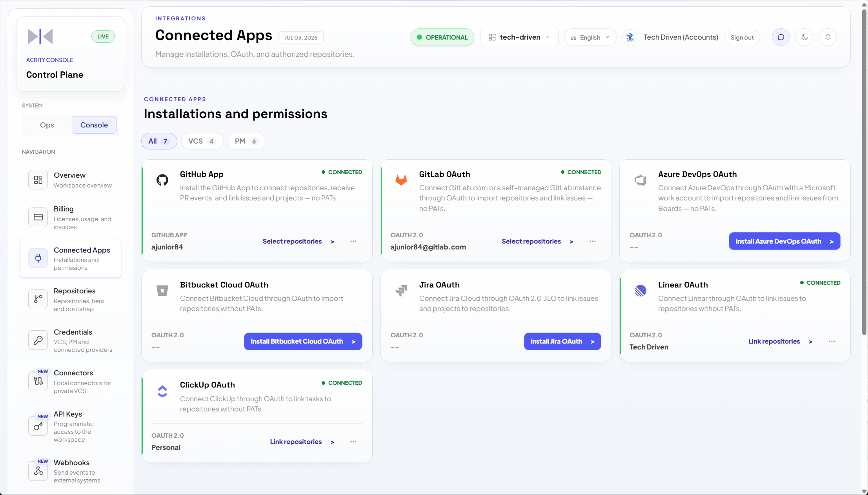Click the Control Plane sidebar heading

(x=55, y=75)
